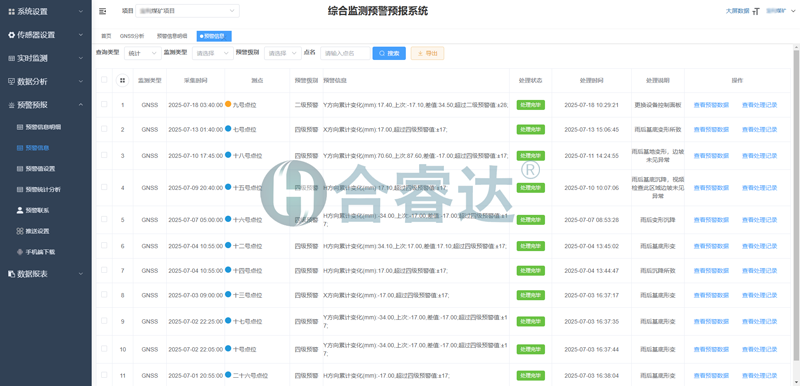Viewport: 800px width, 386px height.
Task: Click the blue dot beside 十二号点位
Action: tap(228, 245)
